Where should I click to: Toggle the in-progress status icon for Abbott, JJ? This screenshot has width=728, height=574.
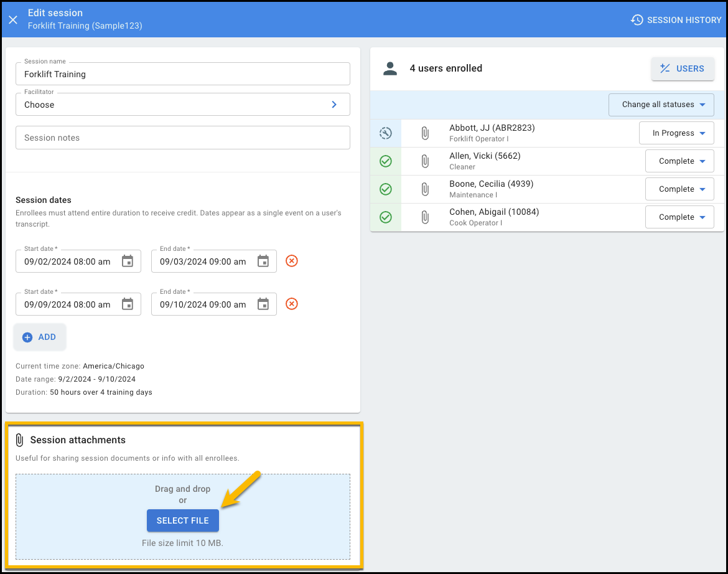click(x=386, y=133)
